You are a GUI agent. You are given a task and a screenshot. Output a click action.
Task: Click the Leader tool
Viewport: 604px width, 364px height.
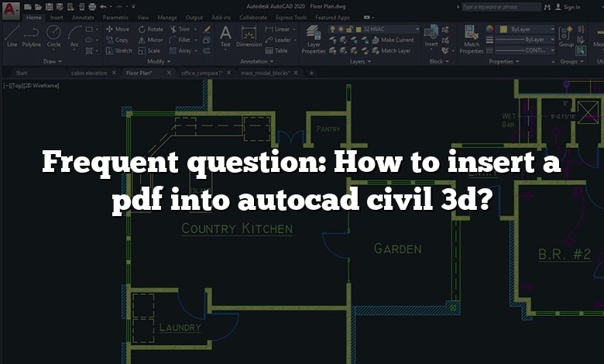278,39
